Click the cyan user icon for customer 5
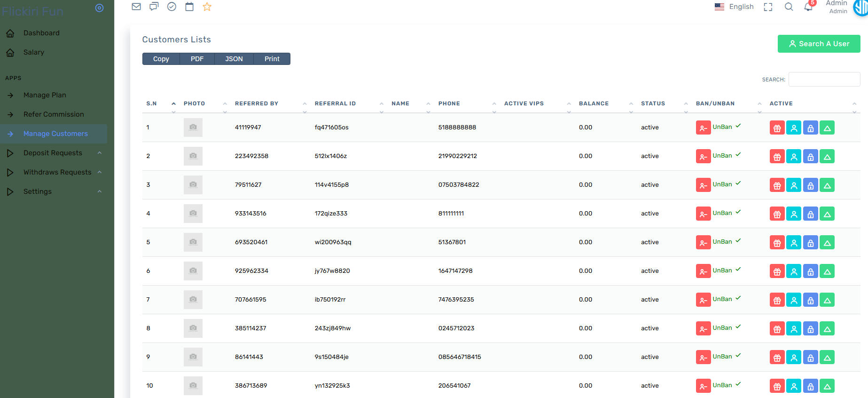 tap(794, 243)
